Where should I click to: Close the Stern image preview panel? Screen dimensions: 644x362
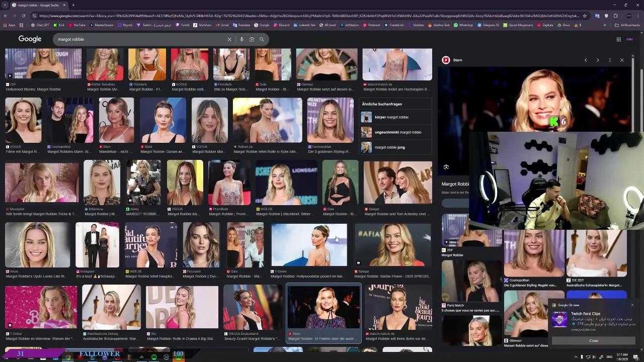[x=622, y=60]
